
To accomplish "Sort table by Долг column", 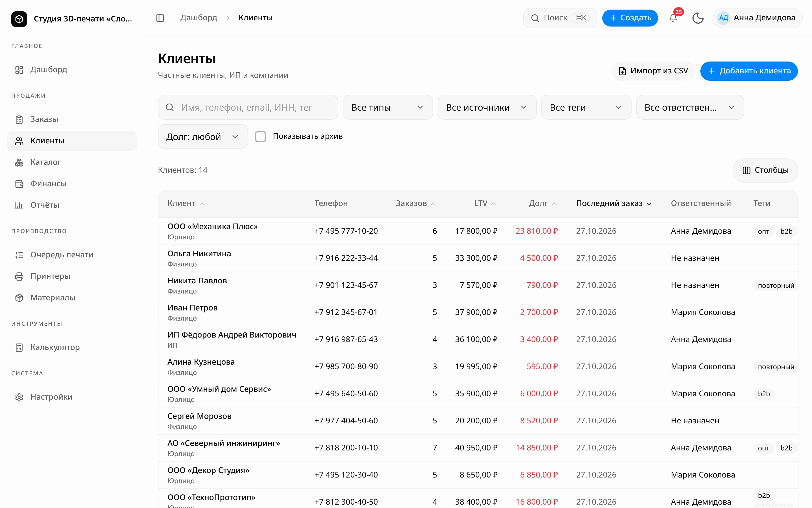I will coord(543,203).
